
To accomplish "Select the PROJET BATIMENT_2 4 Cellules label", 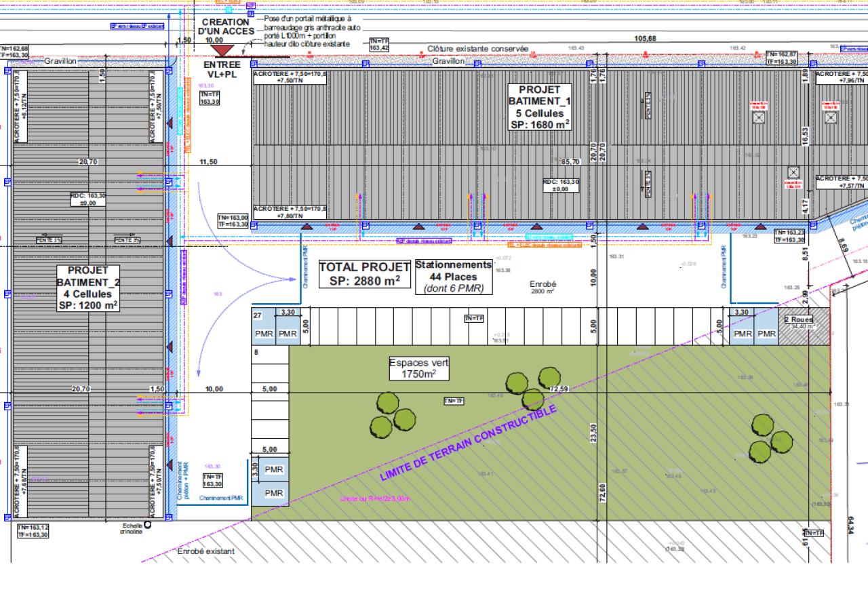I will coord(88,288).
